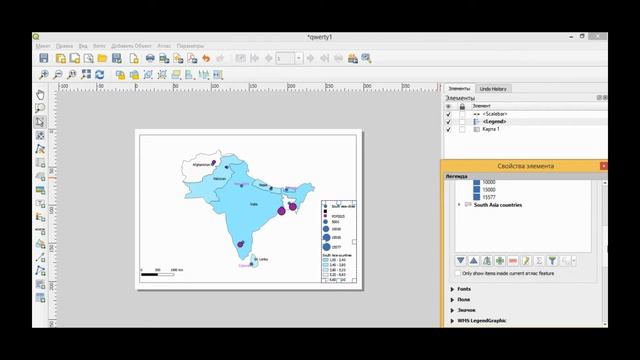Expand South Asia countries legend group
640x360 pixels.
(x=459, y=205)
